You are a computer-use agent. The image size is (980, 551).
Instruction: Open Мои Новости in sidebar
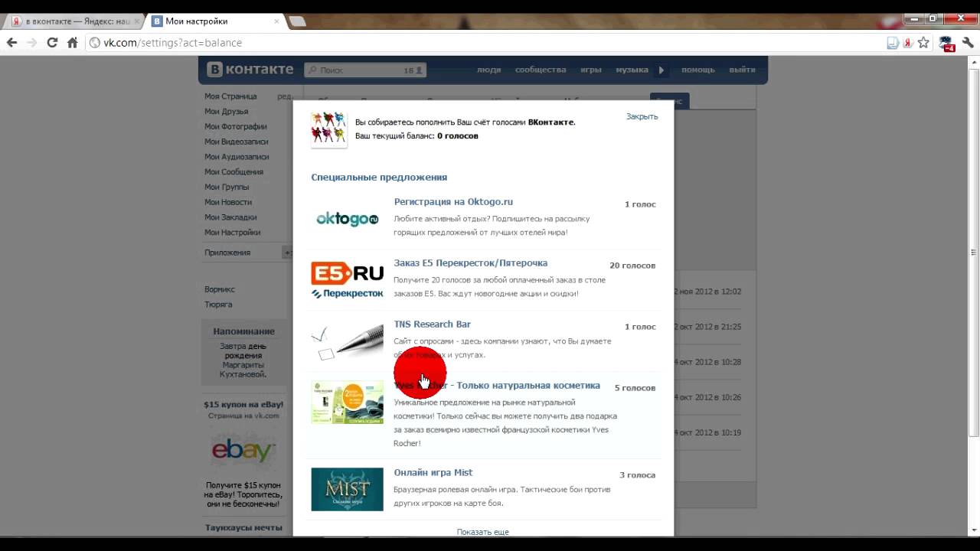(x=227, y=202)
